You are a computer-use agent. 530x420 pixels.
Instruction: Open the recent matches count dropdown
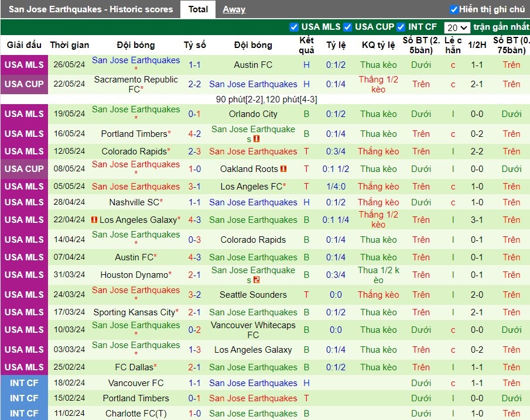457,27
